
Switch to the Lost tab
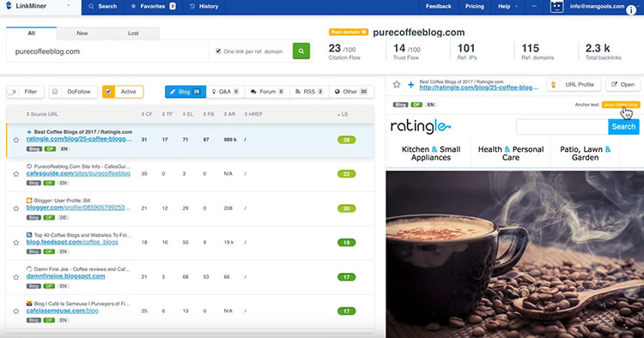[133, 33]
